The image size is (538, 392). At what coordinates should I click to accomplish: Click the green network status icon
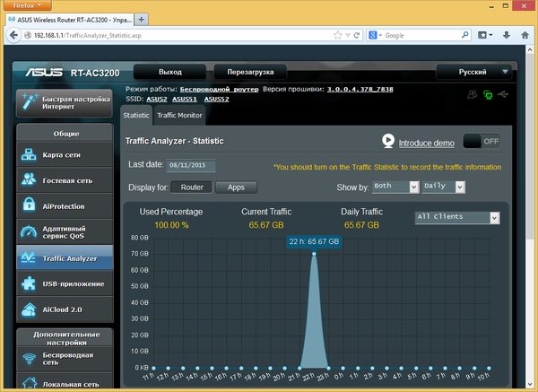[x=488, y=94]
